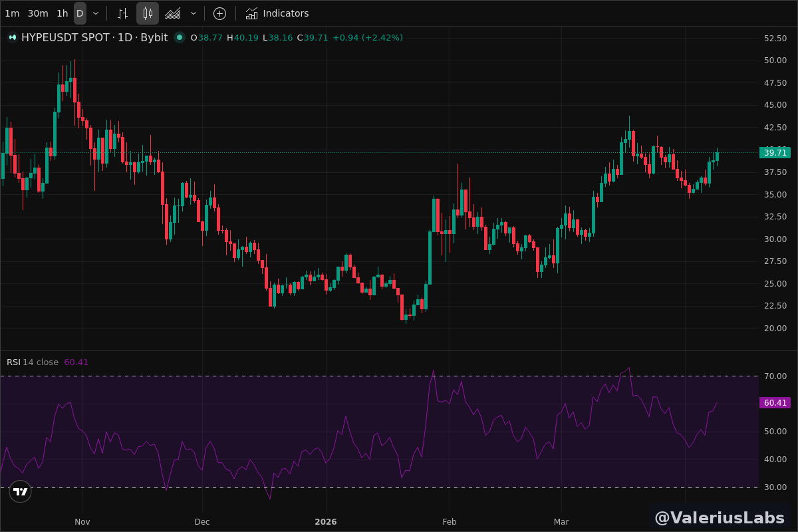The width and height of the screenshot is (798, 532).
Task: Click the RSI 14 close indicator label
Action: coord(33,362)
